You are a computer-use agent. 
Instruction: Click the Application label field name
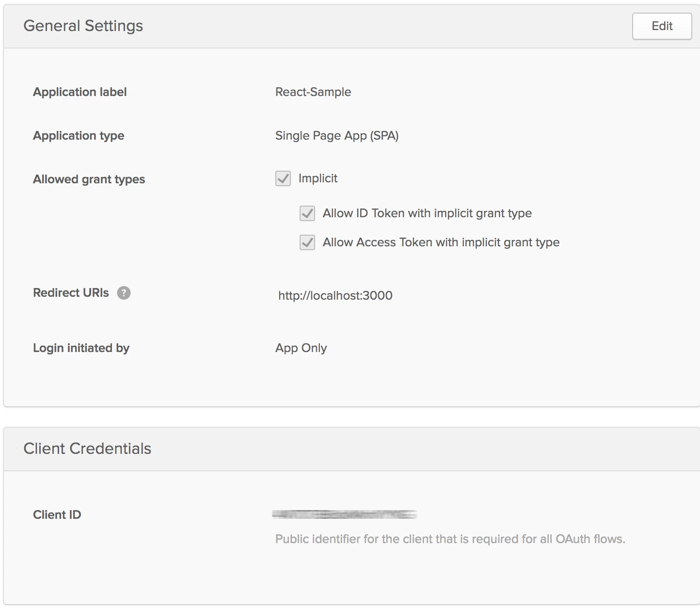tap(80, 92)
